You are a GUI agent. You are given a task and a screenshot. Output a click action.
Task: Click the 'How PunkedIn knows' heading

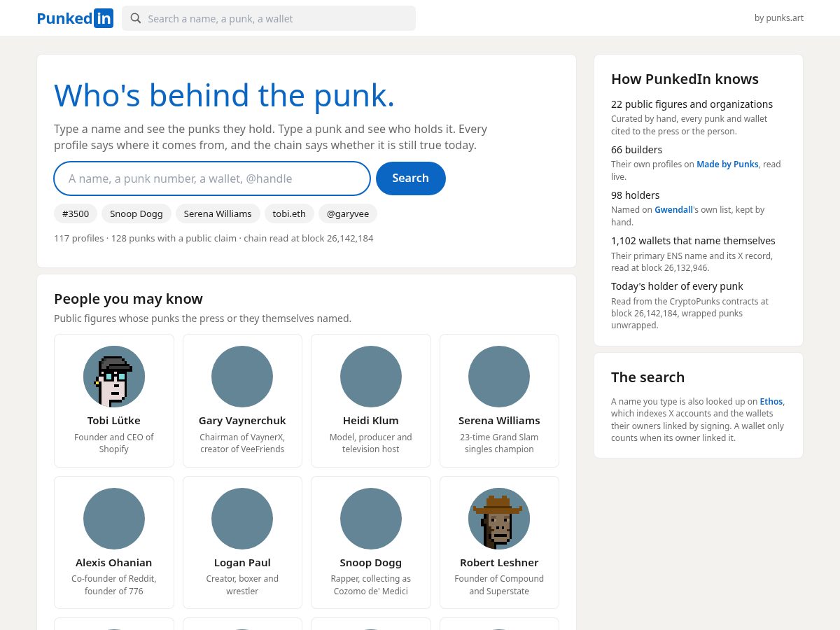[x=685, y=79]
